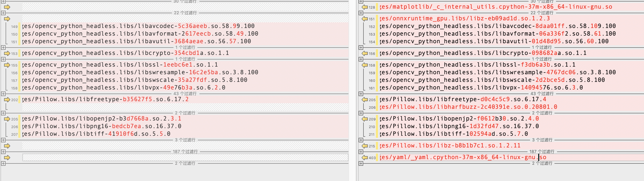Select right line libvpx-14094576.so.6.3.0
Viewport: 644px width, 181px height.
pos(511,88)
